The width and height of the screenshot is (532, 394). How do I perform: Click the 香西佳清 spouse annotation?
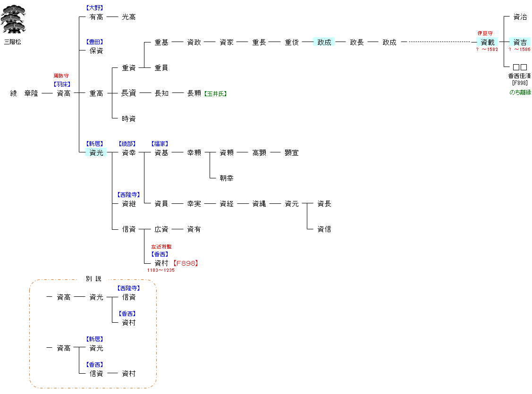[x=519, y=76]
